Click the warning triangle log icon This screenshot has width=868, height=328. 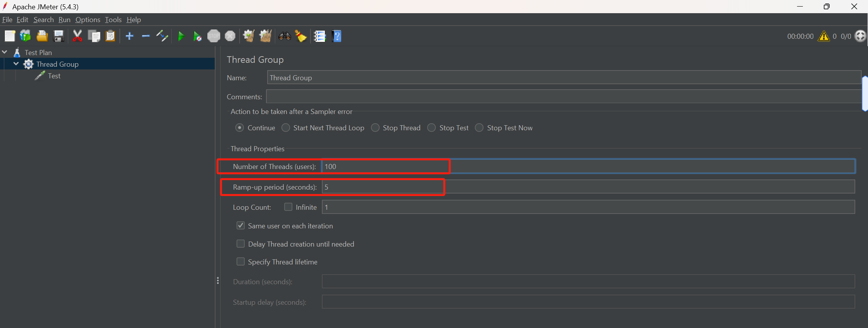coord(824,36)
